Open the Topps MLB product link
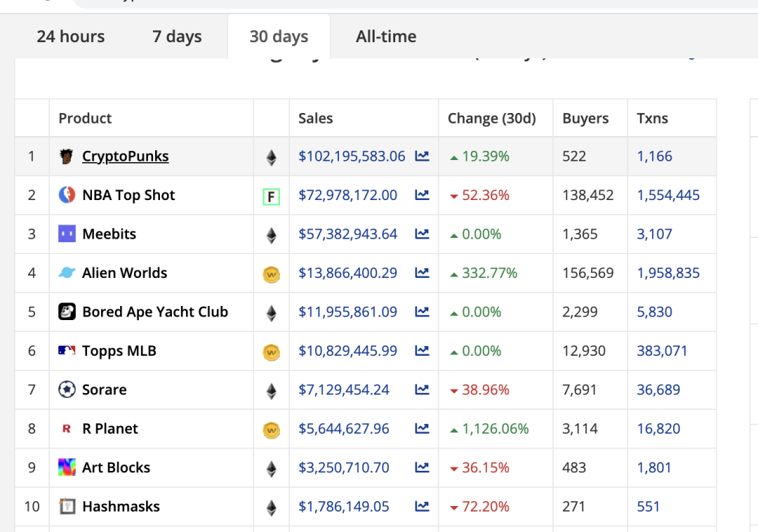 119,351
